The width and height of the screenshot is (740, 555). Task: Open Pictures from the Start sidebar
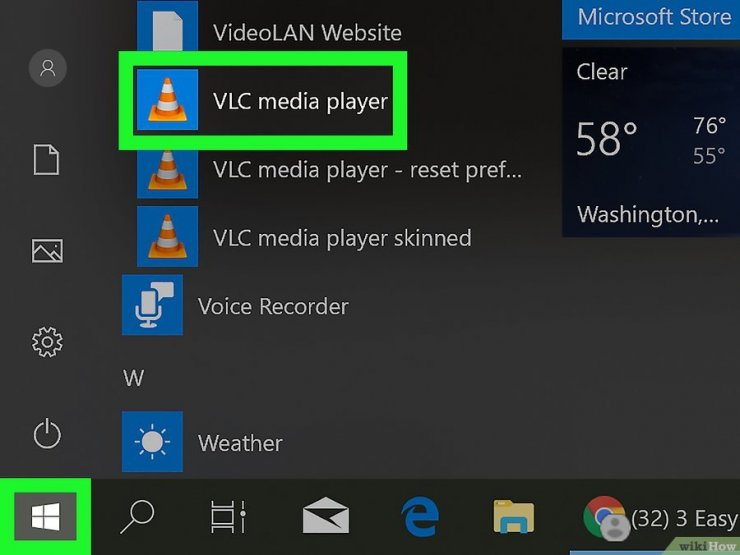[x=47, y=251]
